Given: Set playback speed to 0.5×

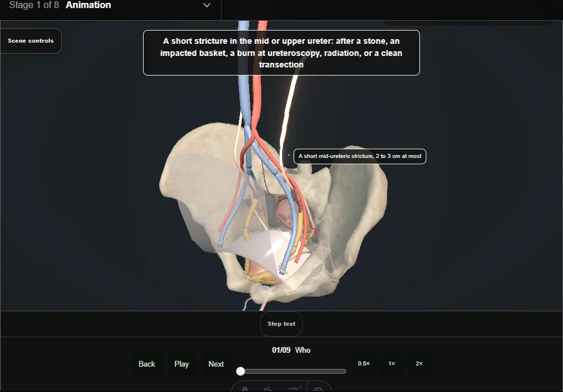Looking at the screenshot, I should [364, 364].
